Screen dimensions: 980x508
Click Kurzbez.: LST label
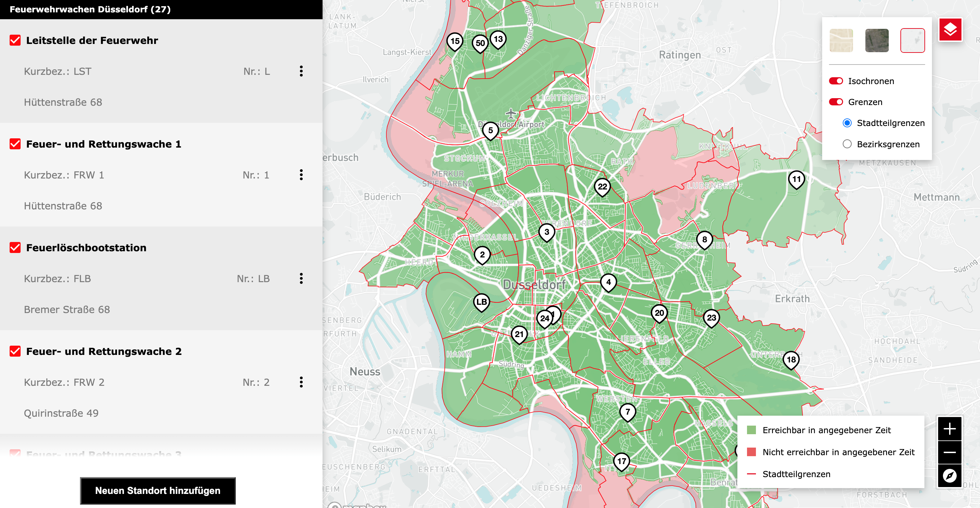coord(57,71)
